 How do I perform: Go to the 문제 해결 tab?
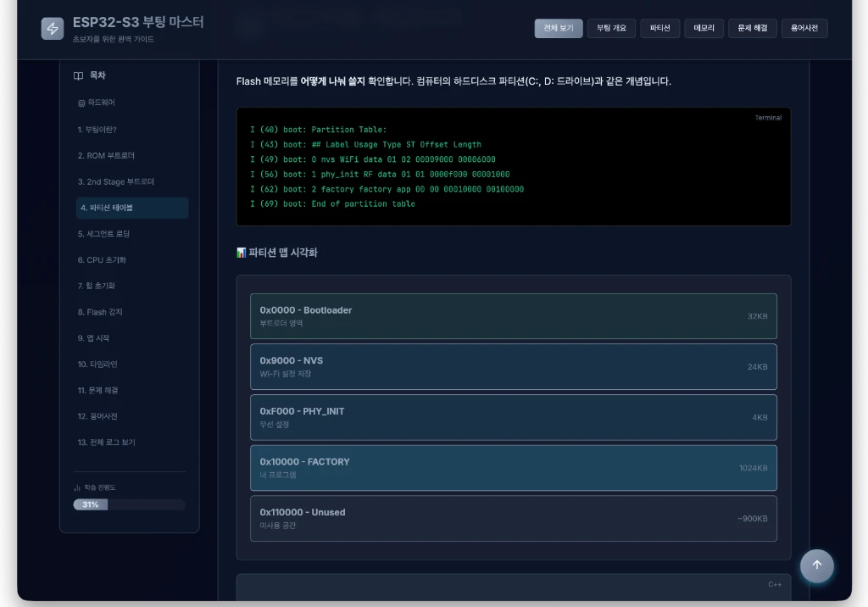coord(753,28)
